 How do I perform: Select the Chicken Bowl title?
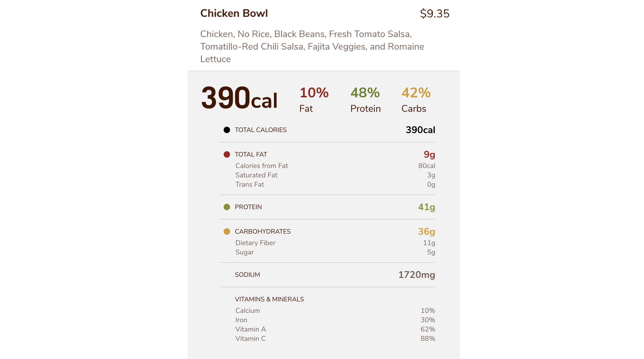click(234, 13)
